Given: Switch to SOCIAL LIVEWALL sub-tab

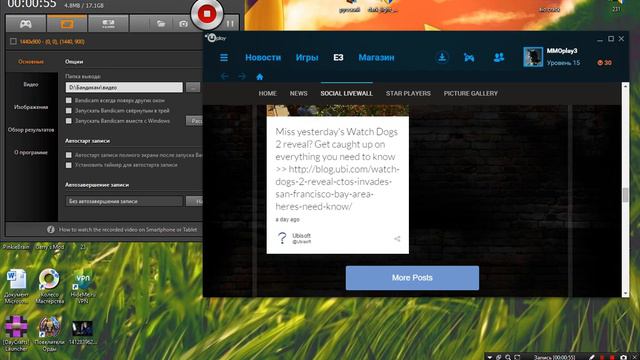Looking at the screenshot, I should (x=347, y=93).
